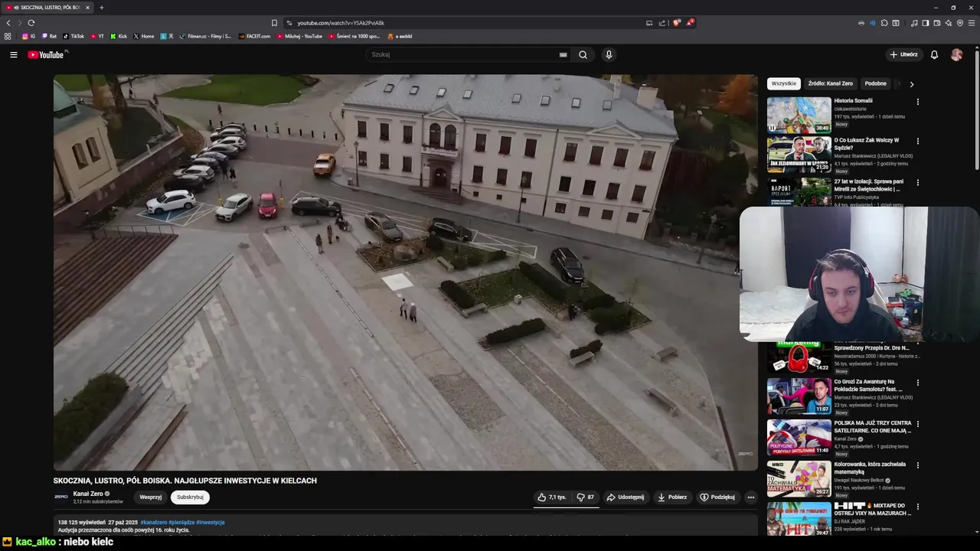Subscribe to Kanał Zero with Subskrybuj

[x=190, y=497]
